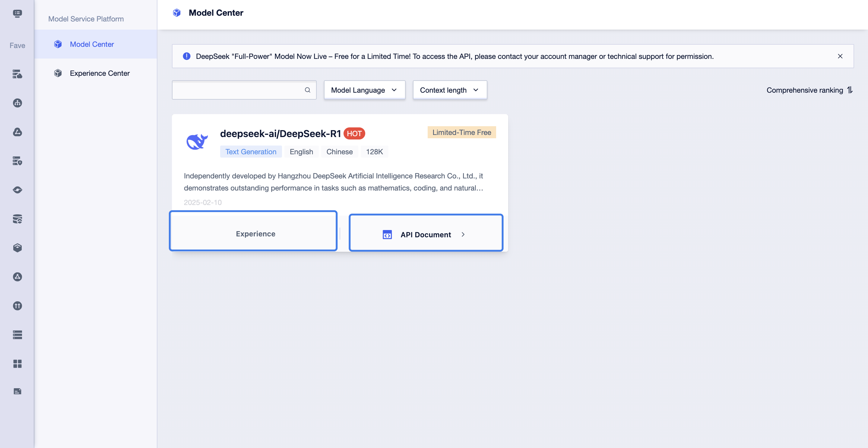Image resolution: width=868 pixels, height=448 pixels.
Task: Select Model Center in the side menu
Action: click(96, 44)
